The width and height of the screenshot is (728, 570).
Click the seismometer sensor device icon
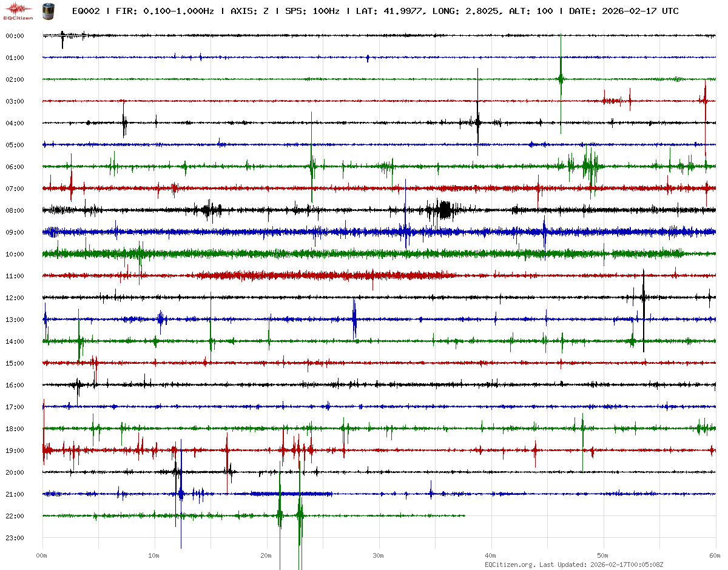[x=47, y=10]
